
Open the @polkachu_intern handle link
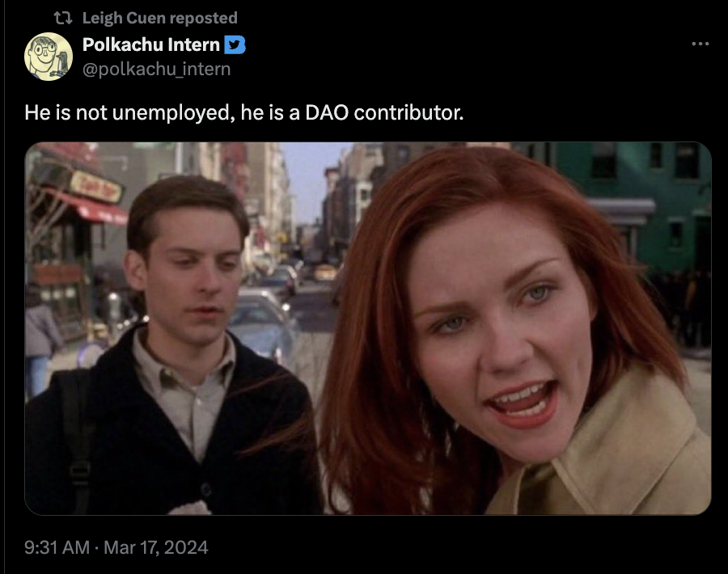(x=156, y=70)
